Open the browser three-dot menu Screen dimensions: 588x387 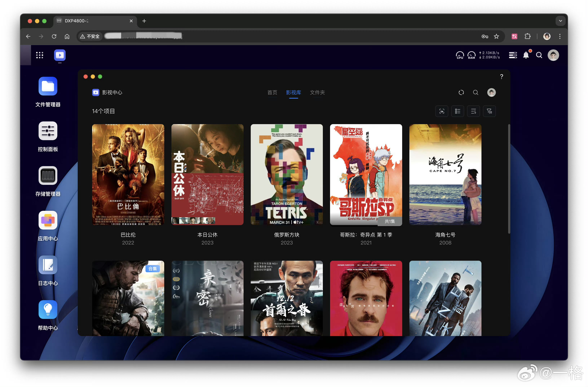(560, 36)
